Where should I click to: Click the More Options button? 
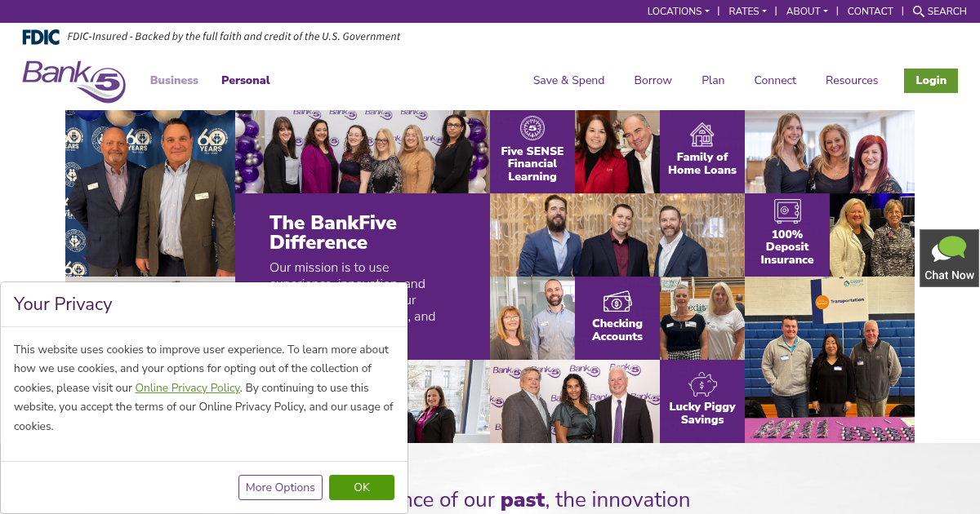[x=280, y=487]
